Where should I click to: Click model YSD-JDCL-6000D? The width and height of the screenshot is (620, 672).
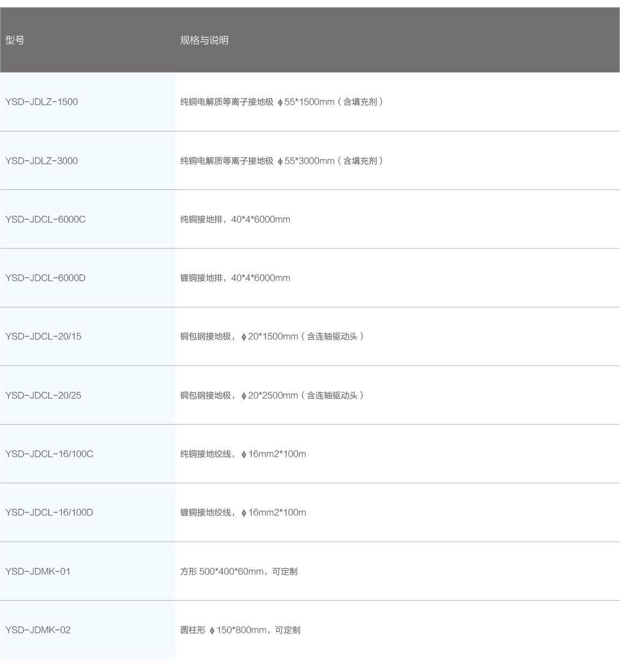(45, 277)
